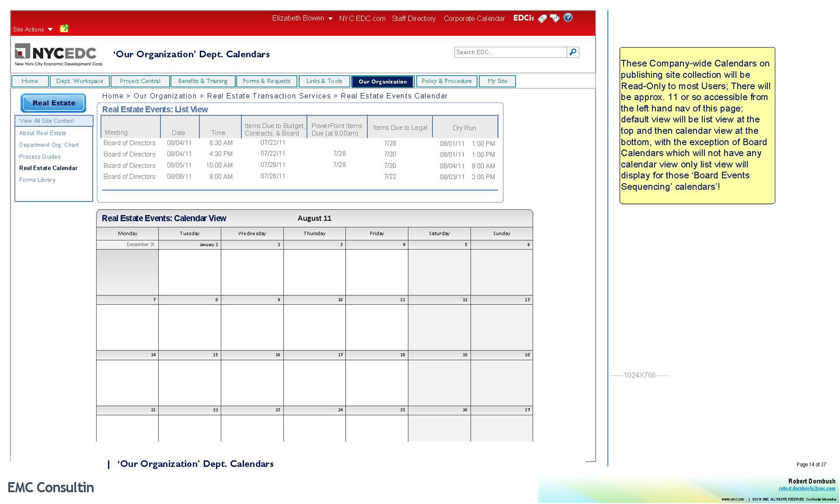Click the multiple tags and notes icon

click(555, 18)
